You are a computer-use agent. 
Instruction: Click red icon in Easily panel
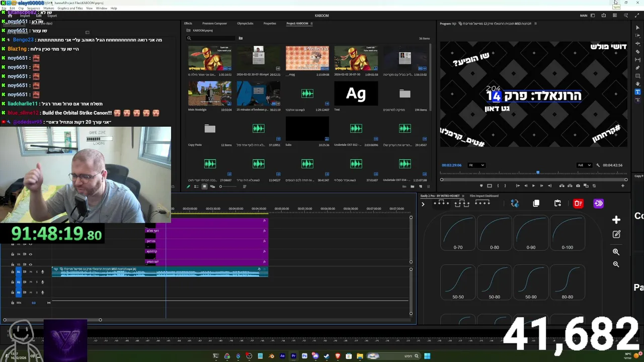pyautogui.click(x=578, y=203)
